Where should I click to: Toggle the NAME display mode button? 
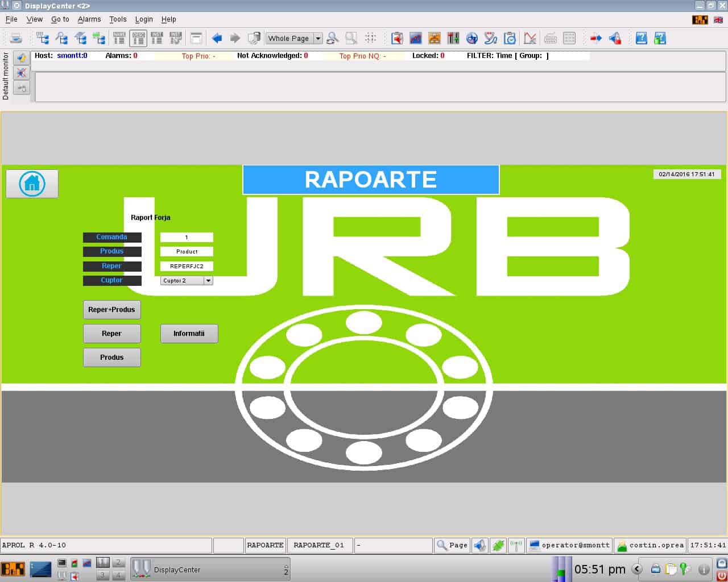pyautogui.click(x=119, y=38)
